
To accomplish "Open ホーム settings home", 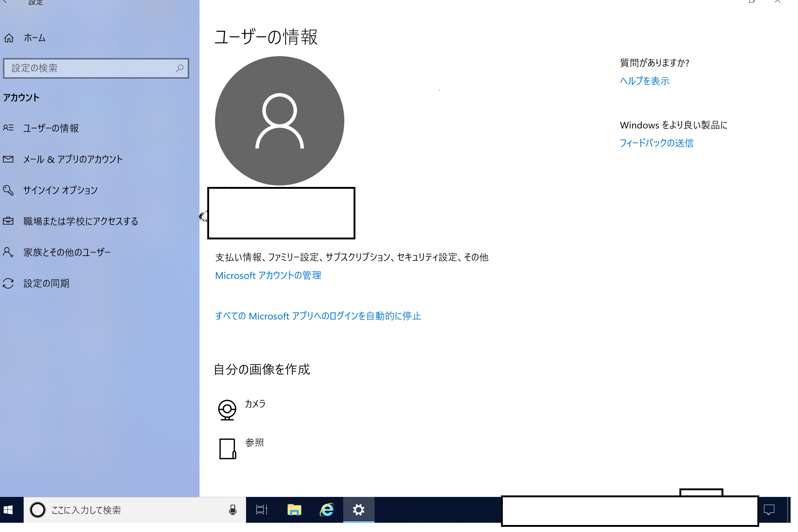I will tap(35, 38).
